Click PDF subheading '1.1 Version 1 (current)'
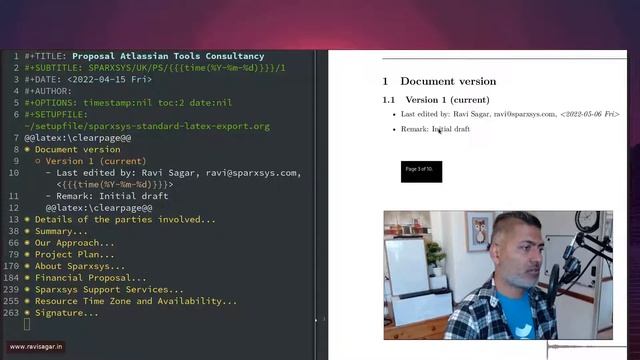This screenshot has width=640, height=360. point(436,100)
